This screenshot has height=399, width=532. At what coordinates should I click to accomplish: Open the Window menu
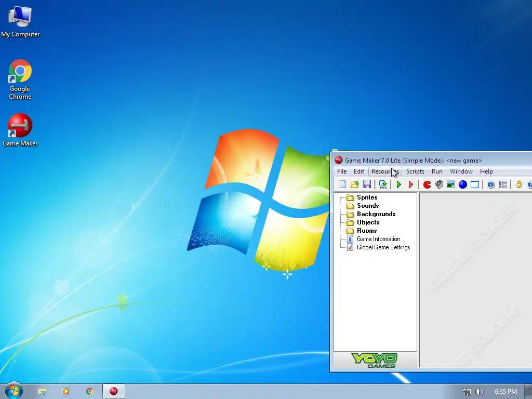point(461,171)
